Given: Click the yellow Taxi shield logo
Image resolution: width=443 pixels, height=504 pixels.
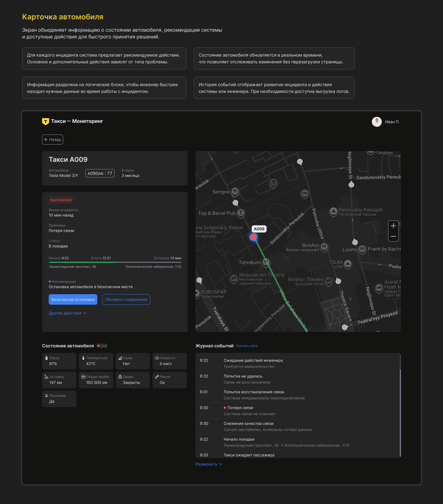Looking at the screenshot, I should pos(45,121).
